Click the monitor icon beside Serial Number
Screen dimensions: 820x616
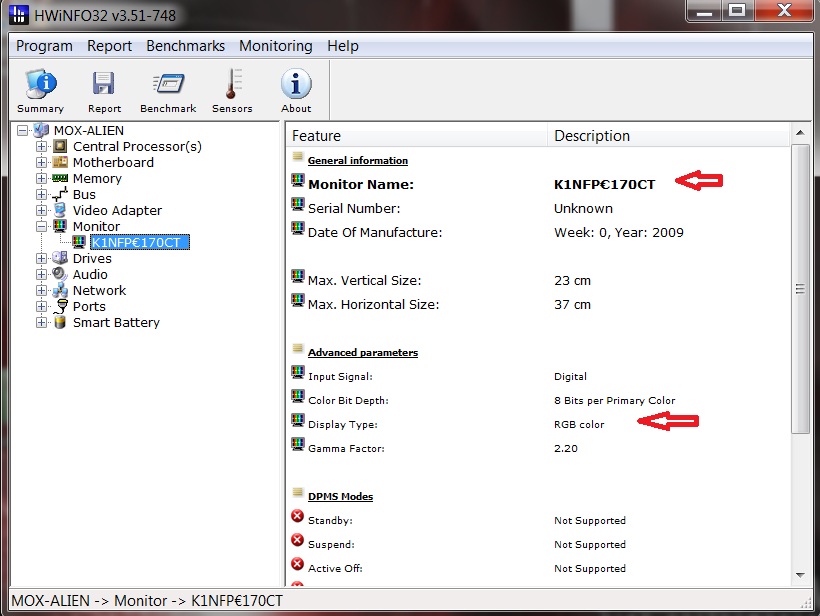pyautogui.click(x=298, y=204)
